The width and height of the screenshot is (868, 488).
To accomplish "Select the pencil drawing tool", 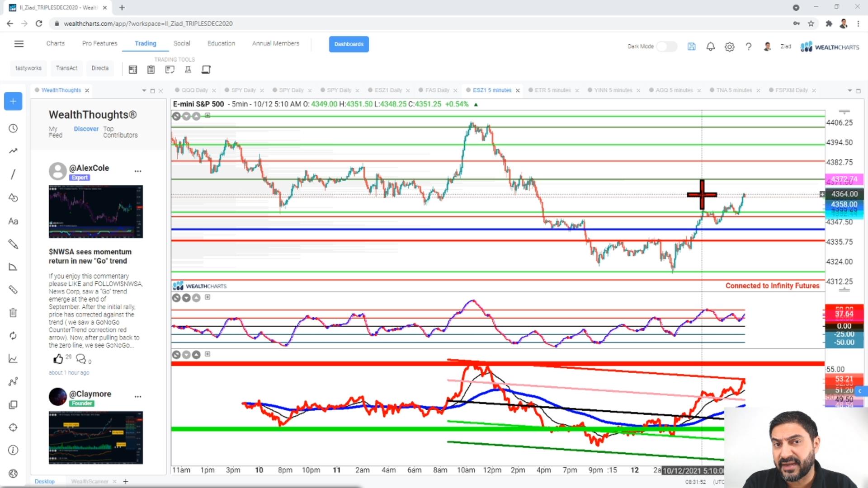I will (x=13, y=244).
